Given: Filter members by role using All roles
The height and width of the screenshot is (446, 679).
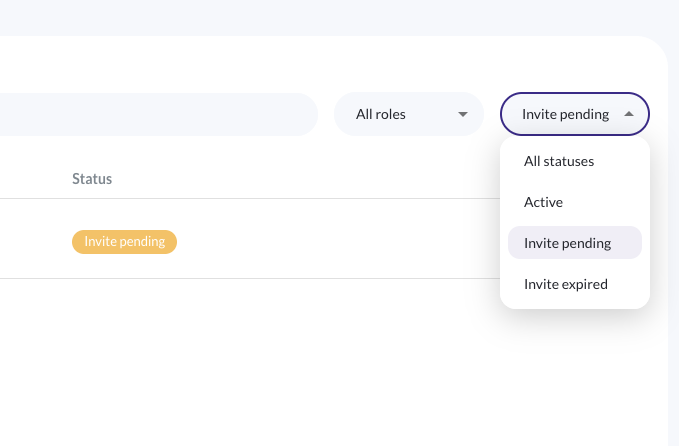Looking at the screenshot, I should [x=411, y=114].
